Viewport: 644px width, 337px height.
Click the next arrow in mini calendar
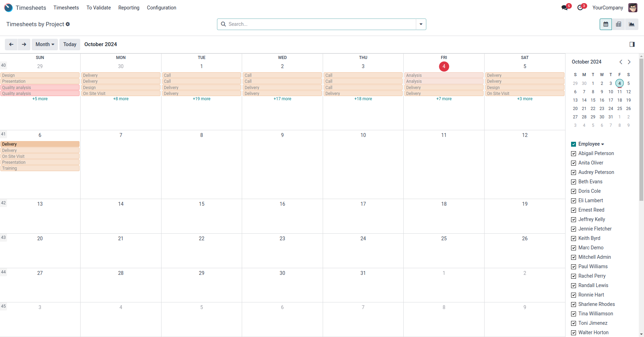(629, 62)
